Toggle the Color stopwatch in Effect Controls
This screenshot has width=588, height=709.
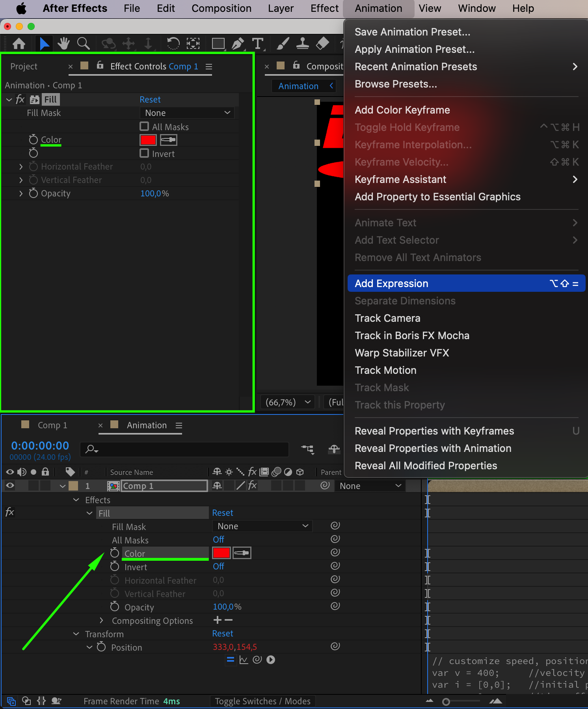pyautogui.click(x=33, y=140)
